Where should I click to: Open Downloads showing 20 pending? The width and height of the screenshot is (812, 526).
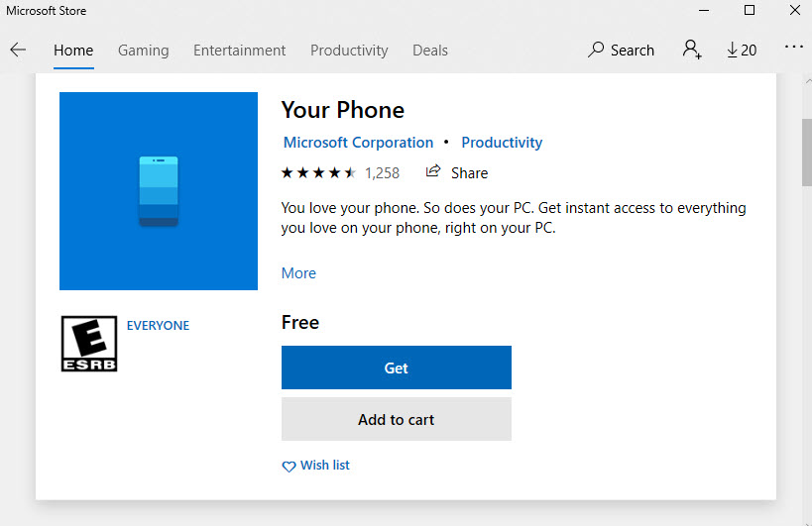742,51
